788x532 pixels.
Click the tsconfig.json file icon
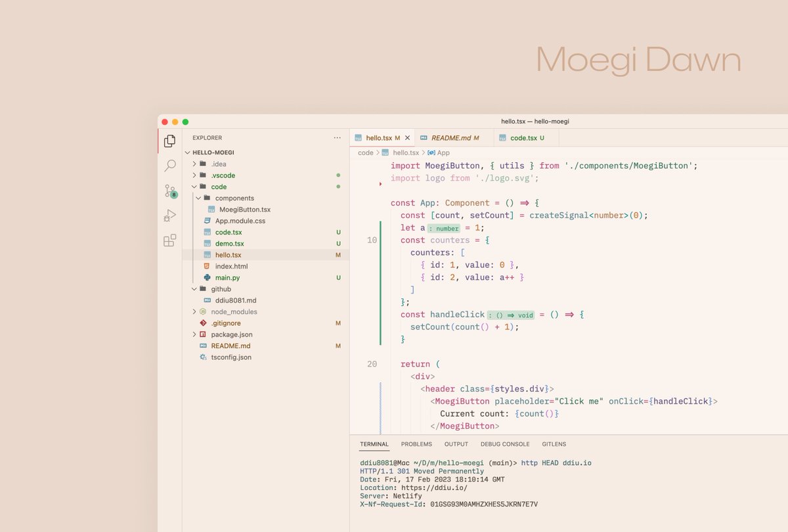(203, 357)
